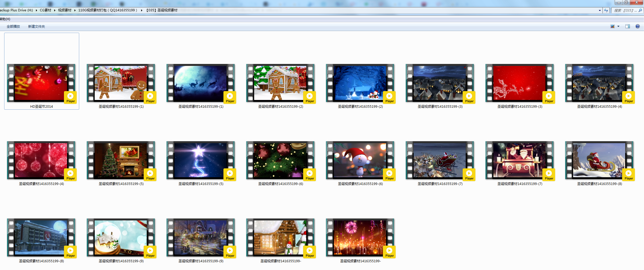Click inside the 搜索 search field
Viewport: 644px width, 270px height.
pos(624,10)
